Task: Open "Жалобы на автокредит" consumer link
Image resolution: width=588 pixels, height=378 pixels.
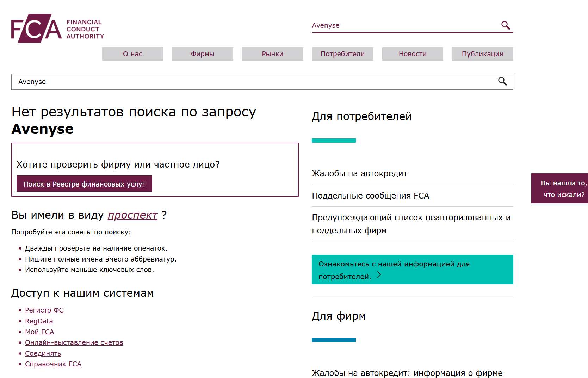Action: click(359, 174)
